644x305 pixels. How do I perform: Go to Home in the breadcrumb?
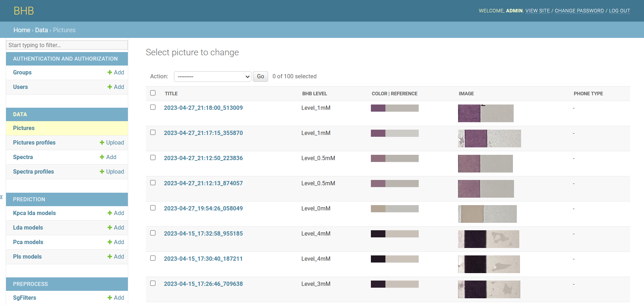point(22,30)
